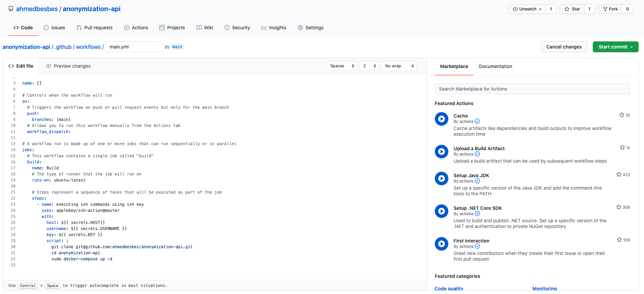
Task: Click line "name: CI" in editor
Action: (32, 83)
